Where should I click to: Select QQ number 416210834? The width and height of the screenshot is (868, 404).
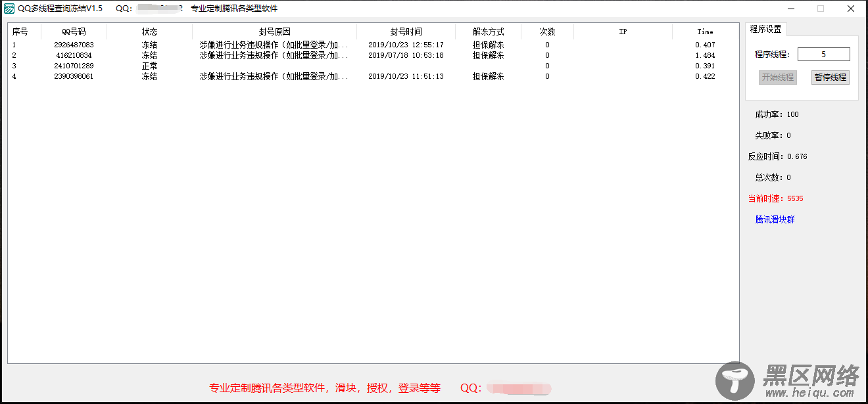point(74,55)
